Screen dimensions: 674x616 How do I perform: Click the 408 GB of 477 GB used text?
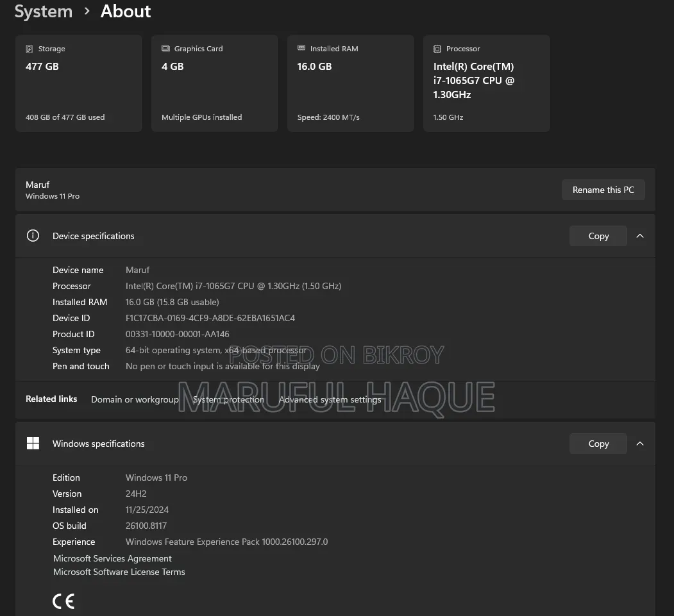[65, 117]
